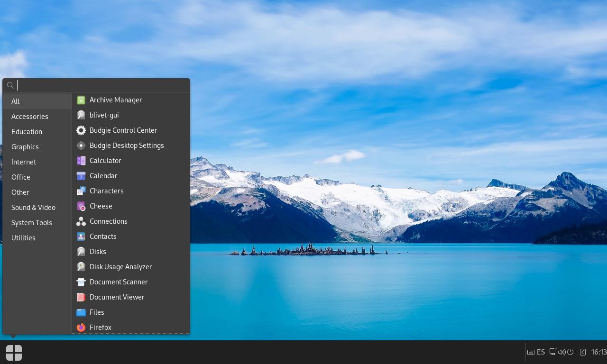607x364 pixels.
Task: Show Sound & Video apps
Action: 37,208
